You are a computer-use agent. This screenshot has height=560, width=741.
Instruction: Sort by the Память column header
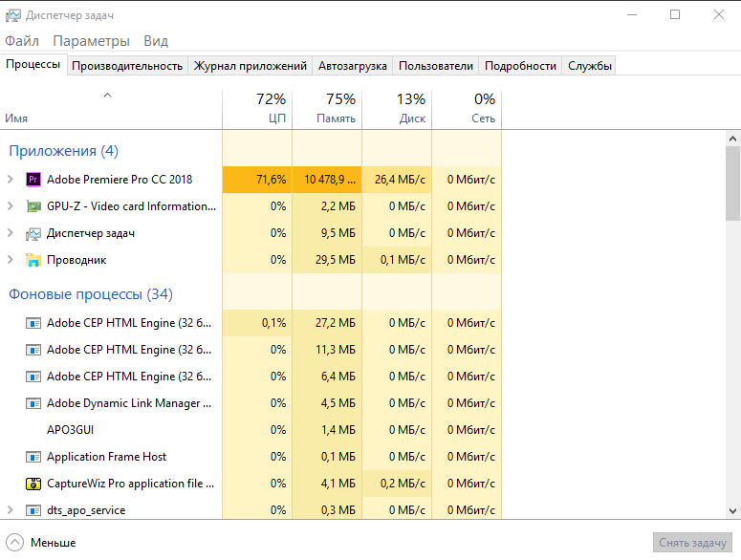(327, 109)
